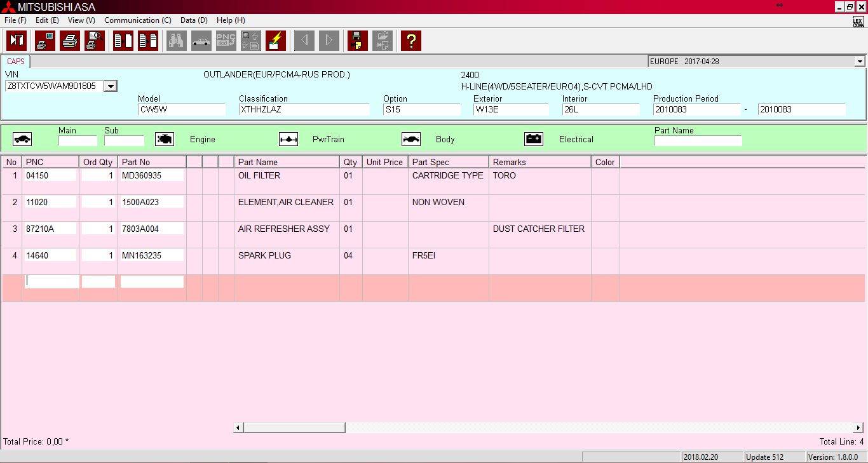The height and width of the screenshot is (463, 868).
Task: Click the Unit Price column header
Action: pyautogui.click(x=385, y=162)
